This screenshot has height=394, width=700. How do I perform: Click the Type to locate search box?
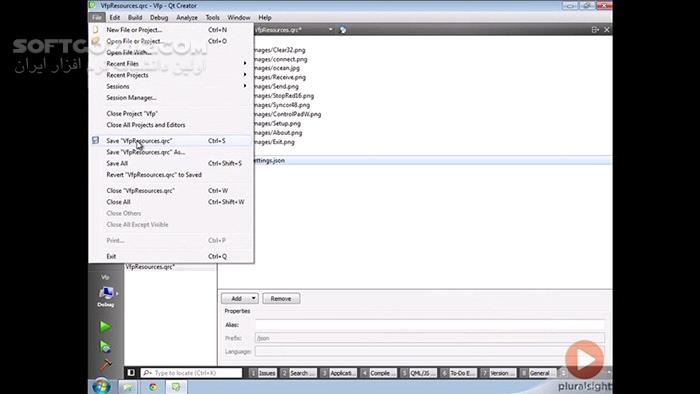point(192,373)
